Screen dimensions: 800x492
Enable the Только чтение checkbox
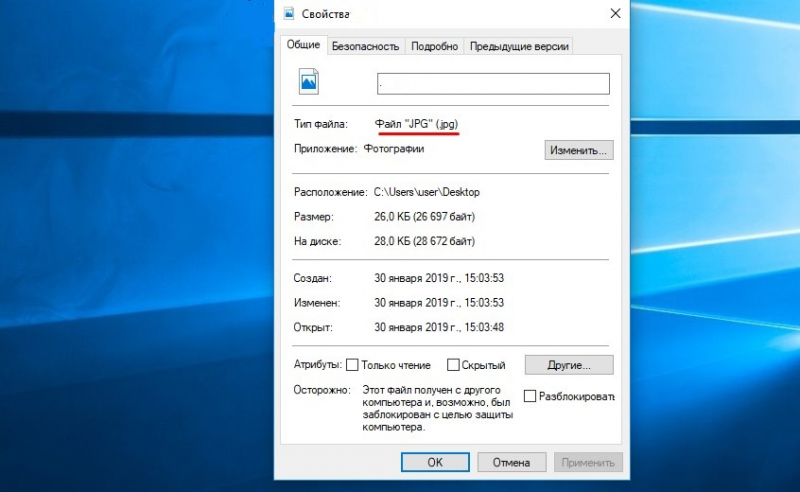(352, 365)
